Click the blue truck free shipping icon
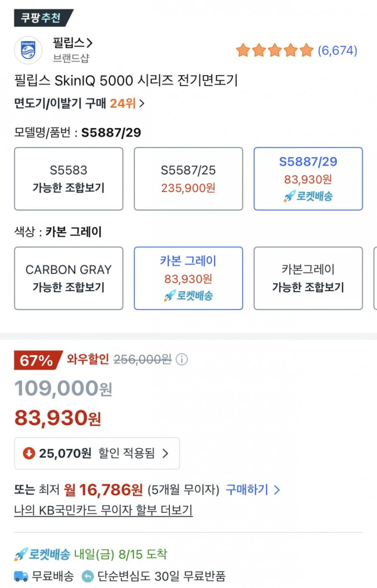 click(21, 576)
